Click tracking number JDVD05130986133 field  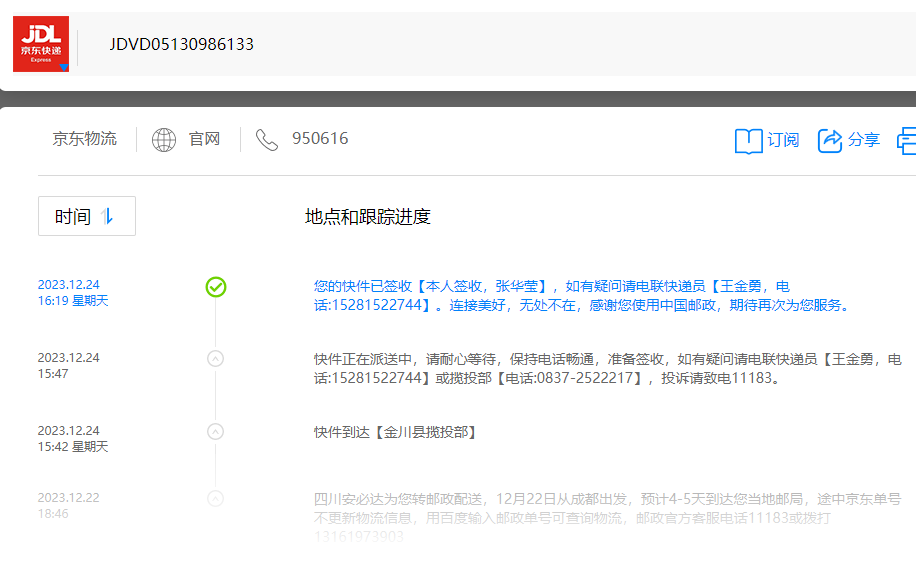[x=182, y=44]
